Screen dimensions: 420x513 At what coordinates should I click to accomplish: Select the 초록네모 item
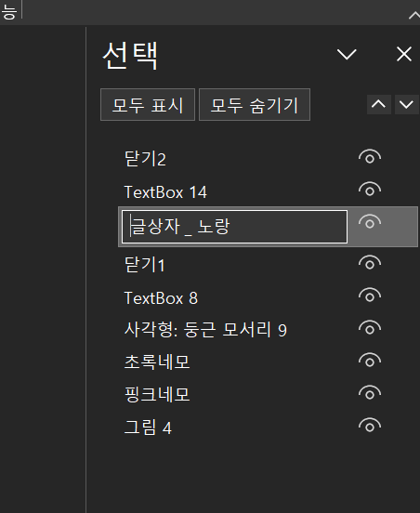point(157,362)
